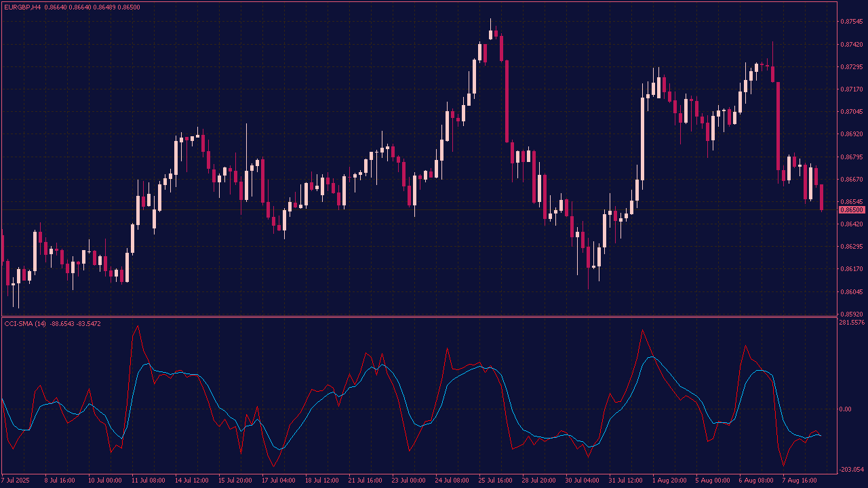The width and height of the screenshot is (868, 488).
Task: Click the tall bullish candle before 1 Aug 20:00
Action: pos(642,139)
